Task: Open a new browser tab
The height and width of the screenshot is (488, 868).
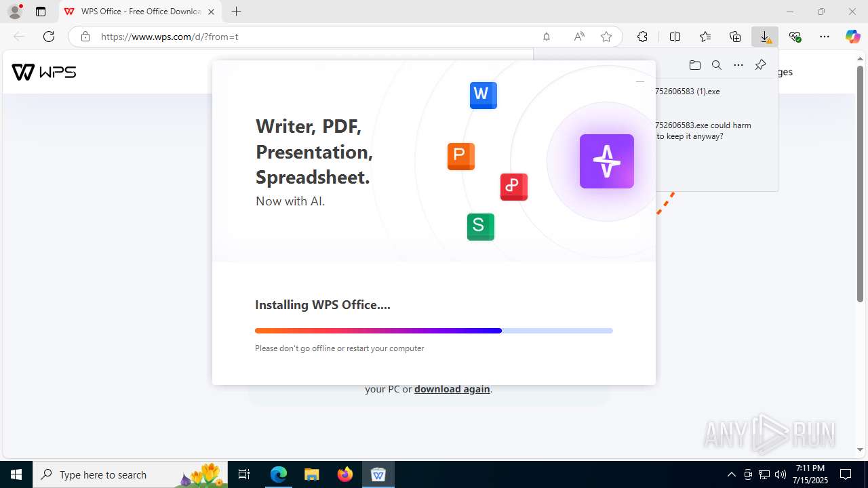Action: (236, 12)
